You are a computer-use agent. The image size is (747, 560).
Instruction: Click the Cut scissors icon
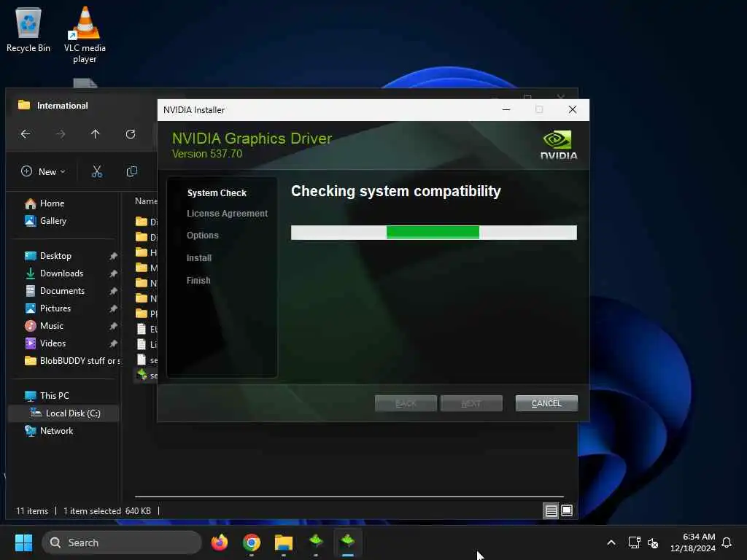(x=97, y=171)
